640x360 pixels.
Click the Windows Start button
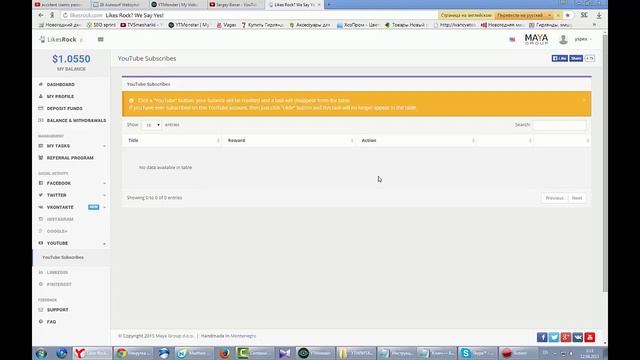pyautogui.click(x=41, y=353)
